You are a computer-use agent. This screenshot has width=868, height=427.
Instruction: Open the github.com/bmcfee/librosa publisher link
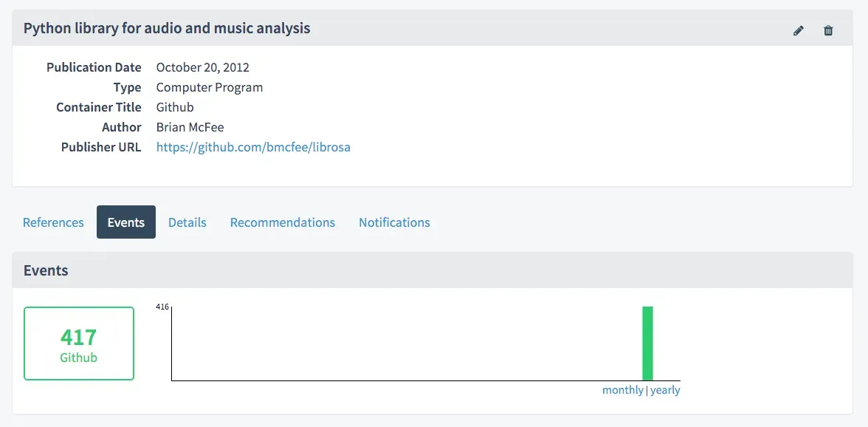click(x=253, y=147)
